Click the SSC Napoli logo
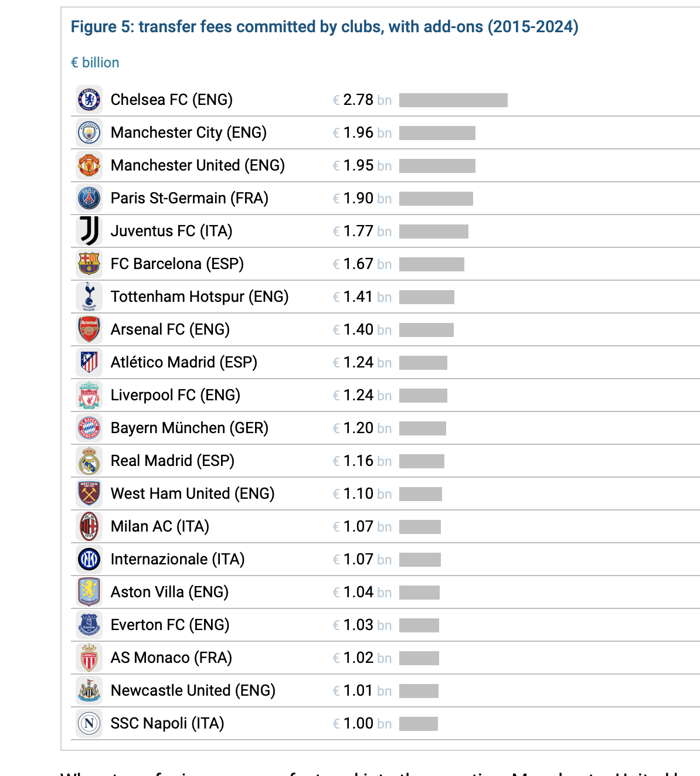The image size is (700, 776). click(89, 723)
